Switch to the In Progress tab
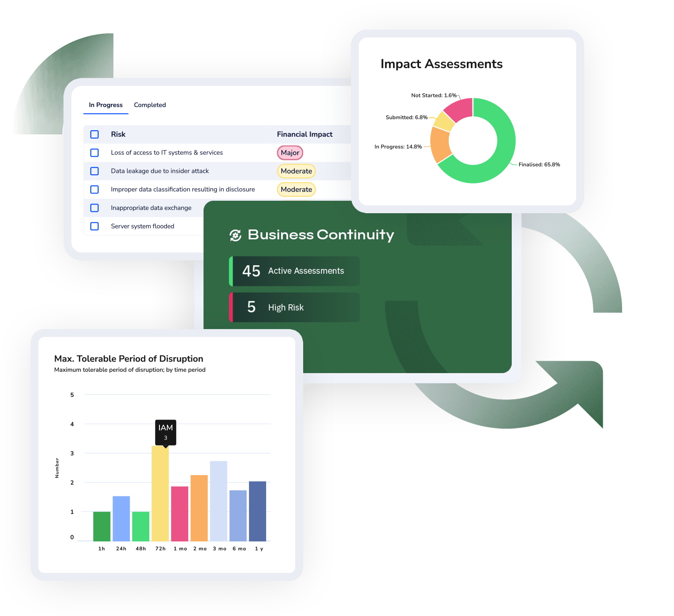This screenshot has height=616, width=674. pyautogui.click(x=106, y=105)
